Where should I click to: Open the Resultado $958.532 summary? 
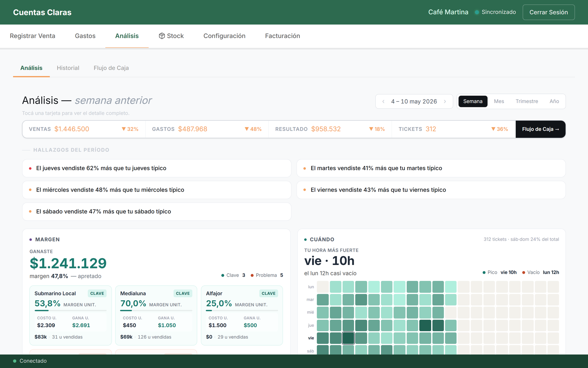click(x=330, y=129)
